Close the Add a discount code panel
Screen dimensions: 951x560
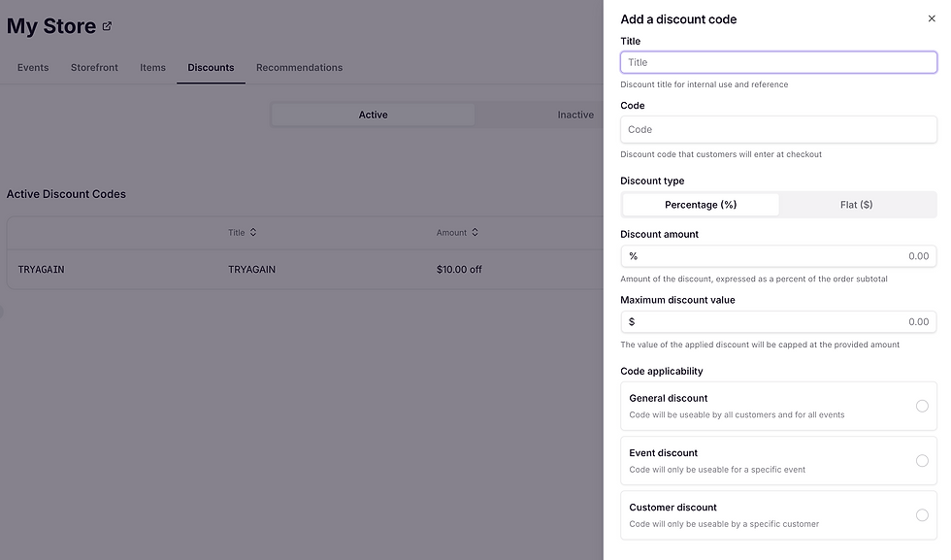pos(931,19)
